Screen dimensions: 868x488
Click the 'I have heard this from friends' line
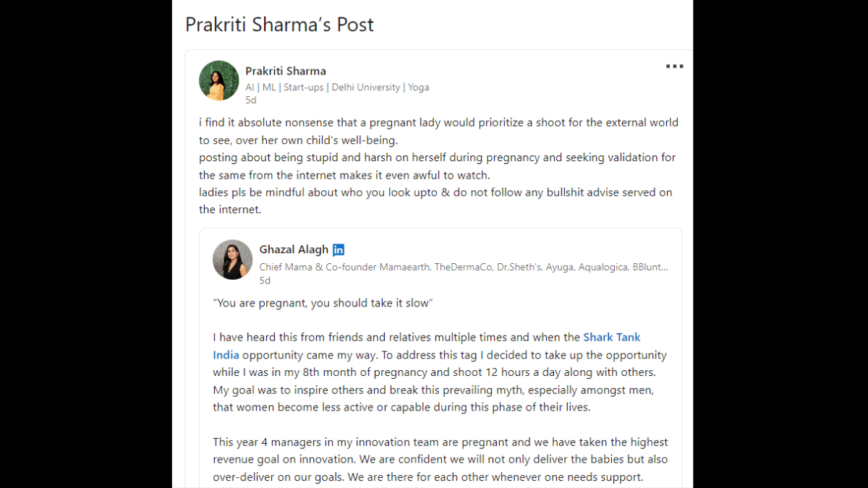click(x=396, y=337)
